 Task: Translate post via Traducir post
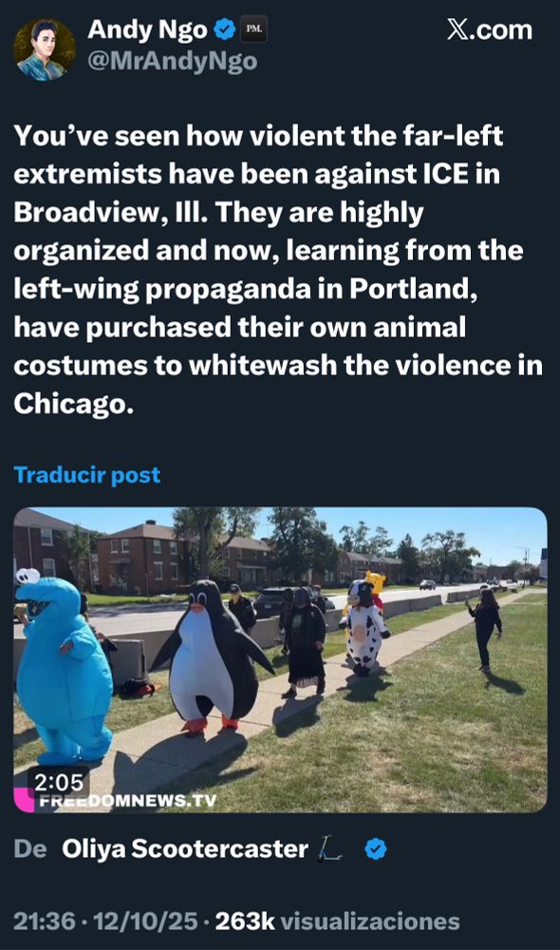[x=87, y=474]
